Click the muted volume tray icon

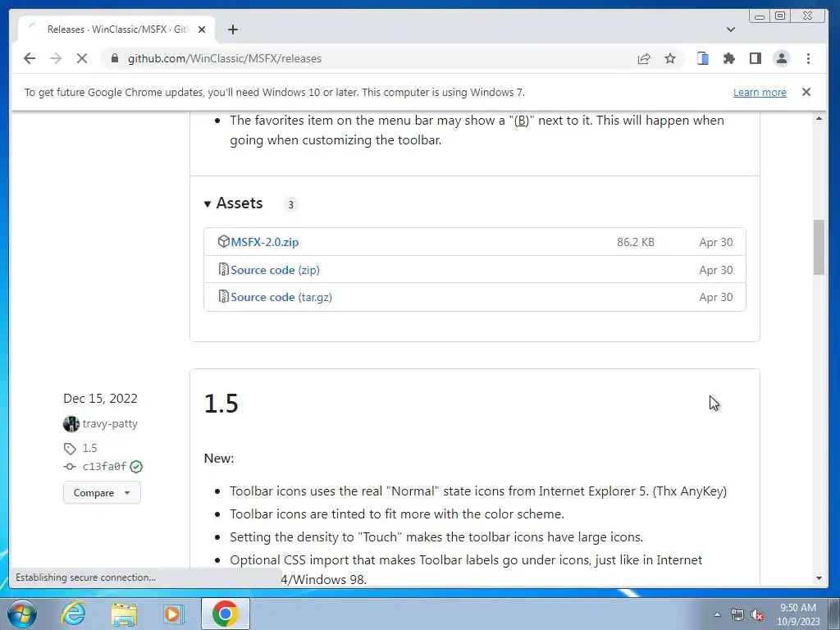coord(757,614)
